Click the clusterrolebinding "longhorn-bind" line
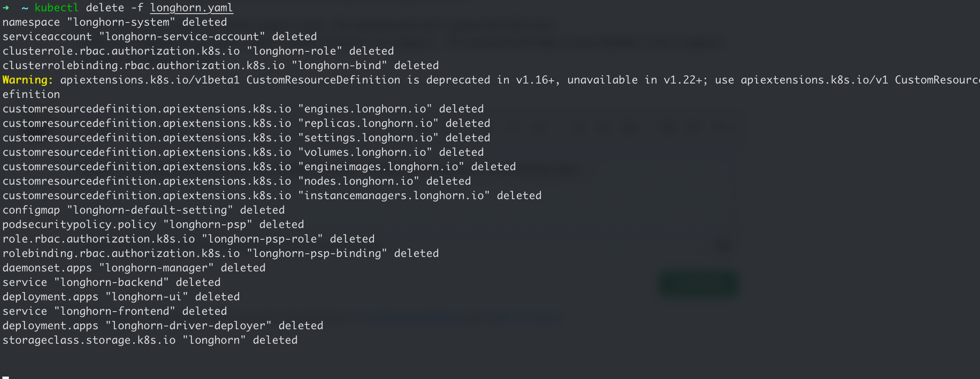The image size is (980, 379). point(221,65)
